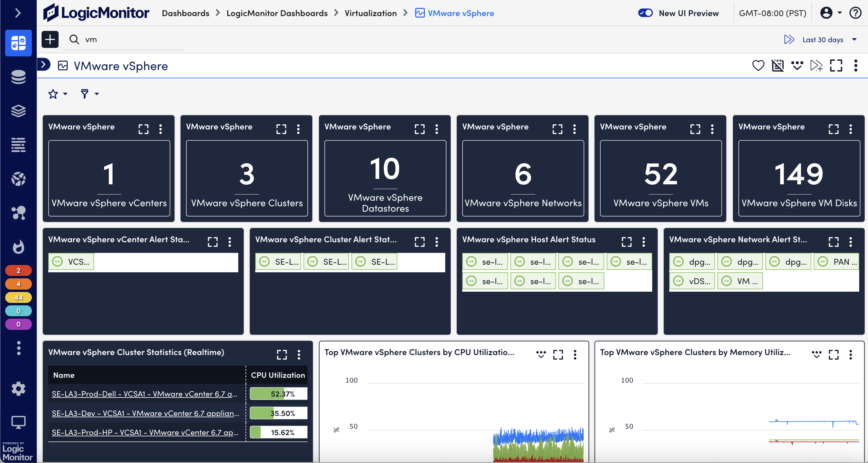
Task: Click the 52.37% CPU utilization bar
Action: [278, 393]
